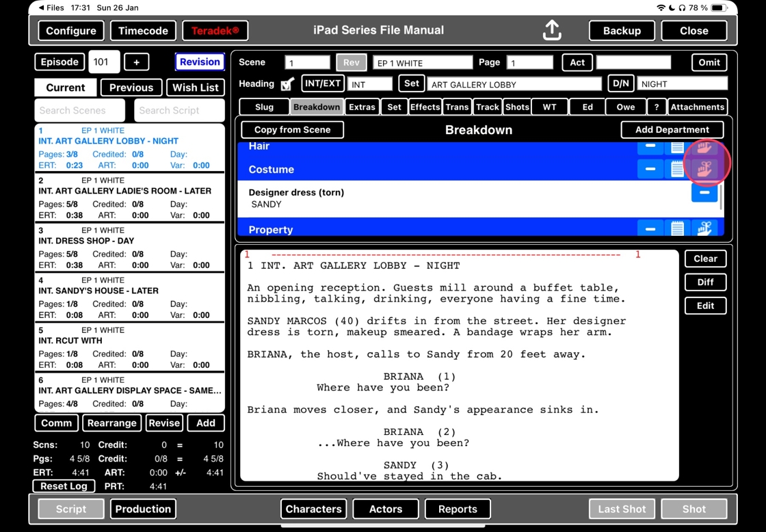
Task: Expand the Act selector
Action: tap(577, 62)
